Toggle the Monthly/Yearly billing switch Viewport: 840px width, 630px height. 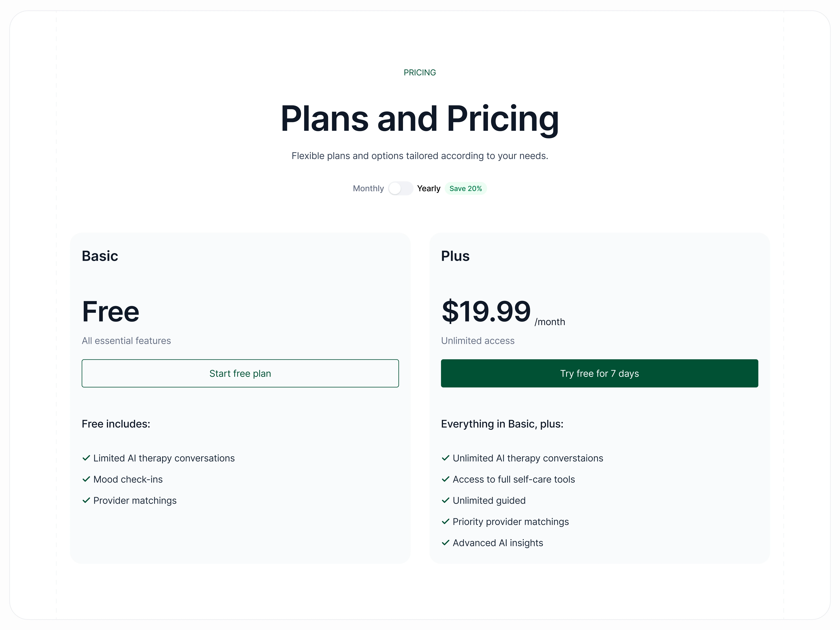tap(400, 188)
